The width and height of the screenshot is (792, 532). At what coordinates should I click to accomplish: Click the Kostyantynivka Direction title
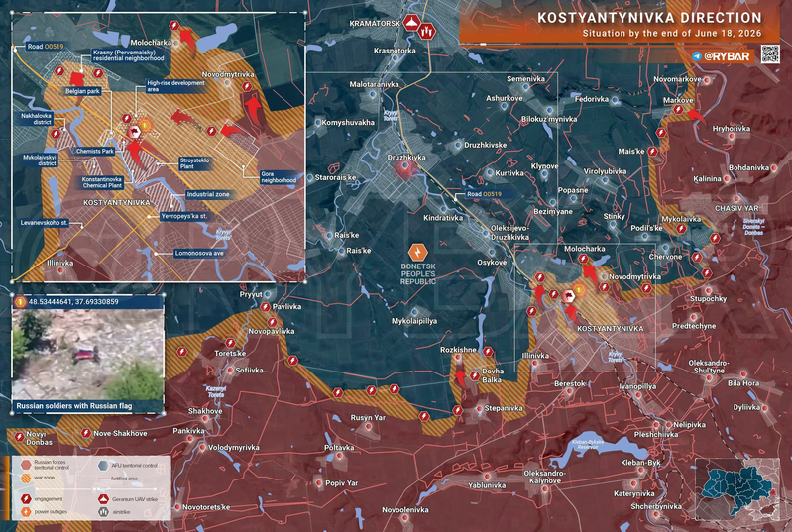click(x=649, y=18)
